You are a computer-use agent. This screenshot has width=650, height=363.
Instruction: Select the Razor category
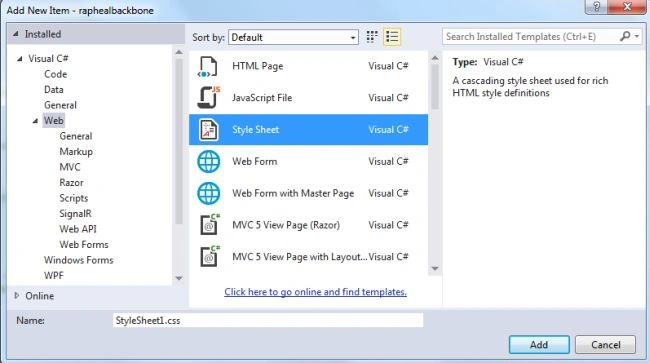pyautogui.click(x=71, y=183)
